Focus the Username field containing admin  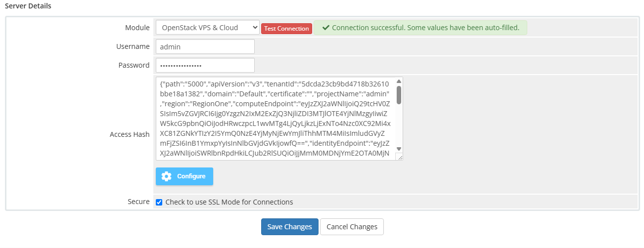point(205,46)
